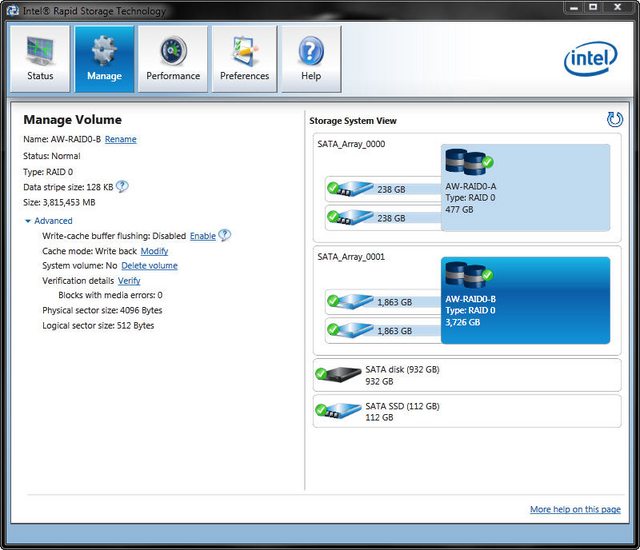Open the Preferences tab
This screenshot has height=550, width=640.
pos(244,59)
